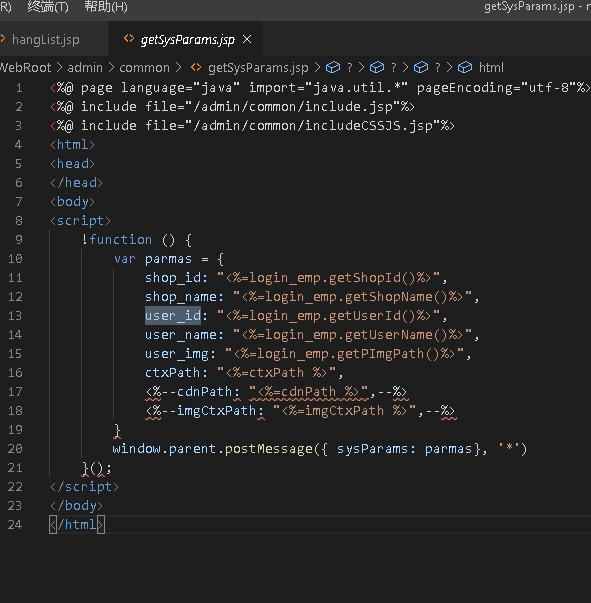Open the 帮助(H) menu

point(106,7)
